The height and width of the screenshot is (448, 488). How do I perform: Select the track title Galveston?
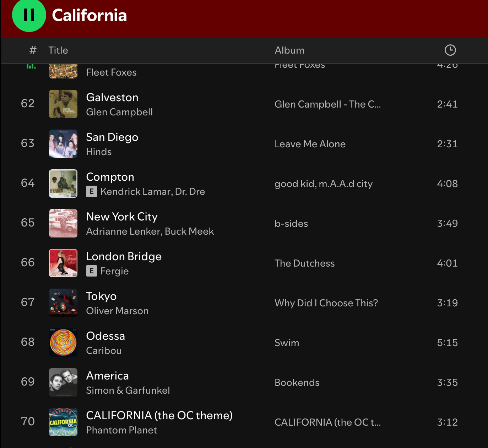coord(112,98)
